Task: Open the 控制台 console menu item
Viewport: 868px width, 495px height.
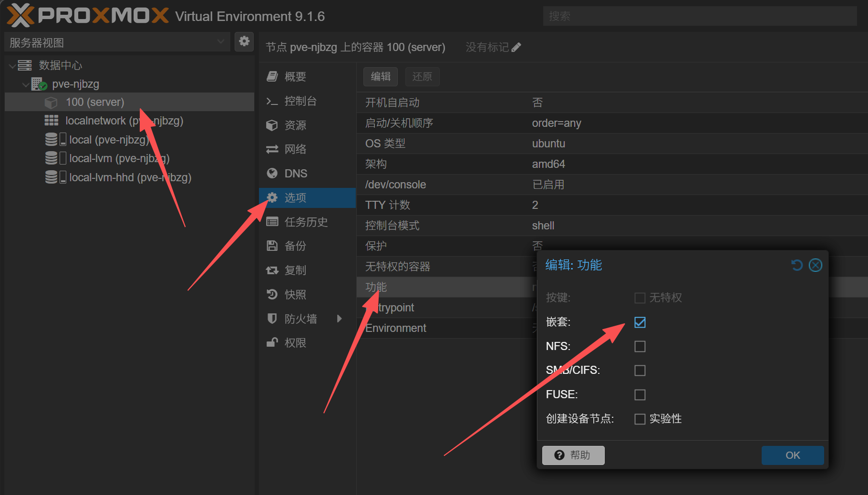Action: (x=300, y=101)
